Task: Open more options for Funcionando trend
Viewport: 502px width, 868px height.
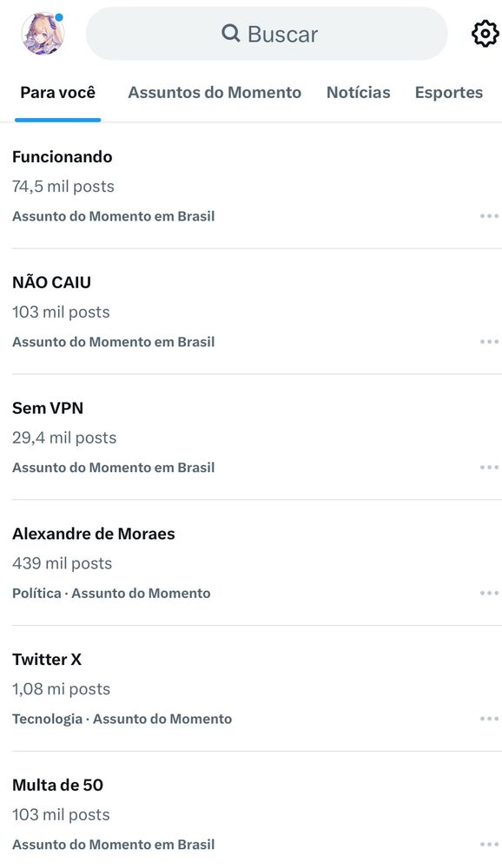Action: (489, 216)
